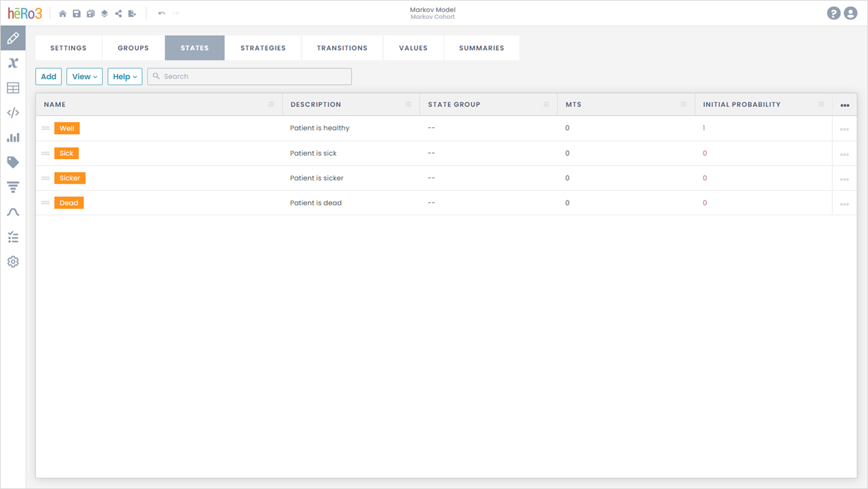This screenshot has height=489, width=868.
Task: Switch to the STRATEGIES tab
Action: pyautogui.click(x=263, y=48)
